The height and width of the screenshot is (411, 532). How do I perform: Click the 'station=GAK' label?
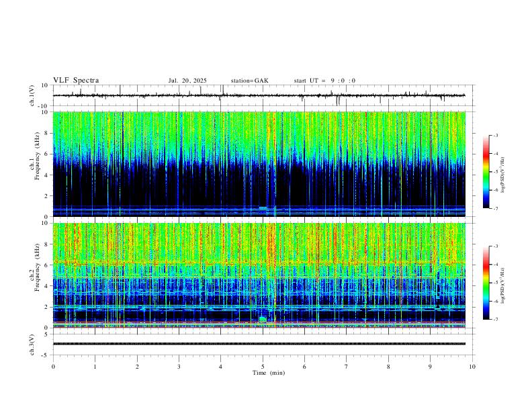(x=249, y=81)
